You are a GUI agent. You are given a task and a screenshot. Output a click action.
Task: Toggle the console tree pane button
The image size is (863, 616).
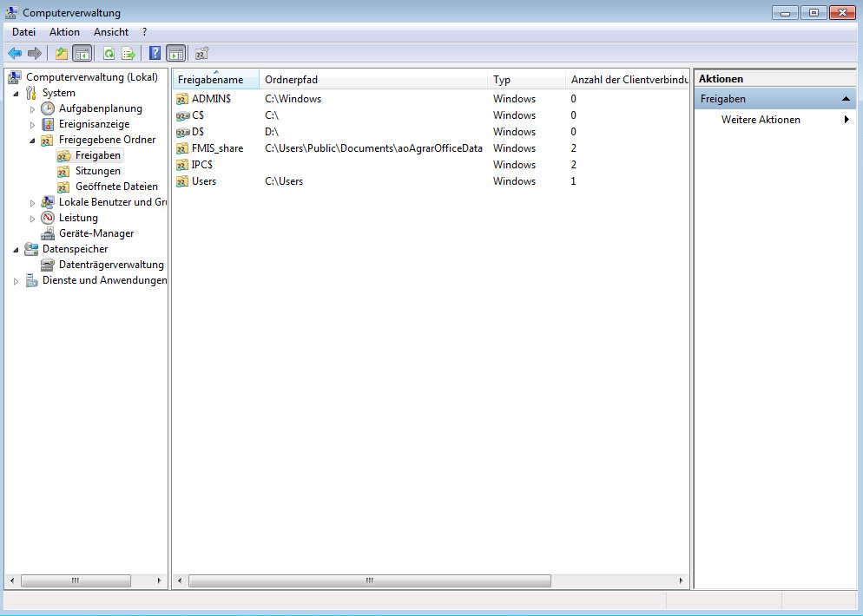point(82,53)
